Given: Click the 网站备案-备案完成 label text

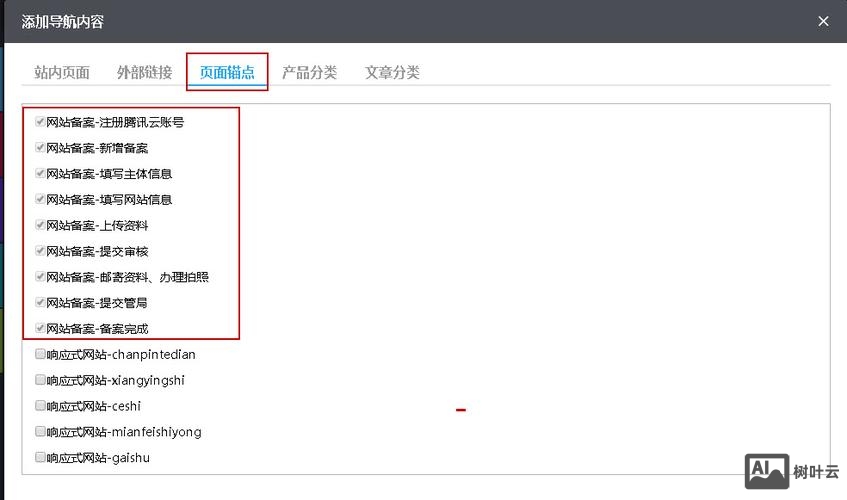Looking at the screenshot, I should (97, 328).
